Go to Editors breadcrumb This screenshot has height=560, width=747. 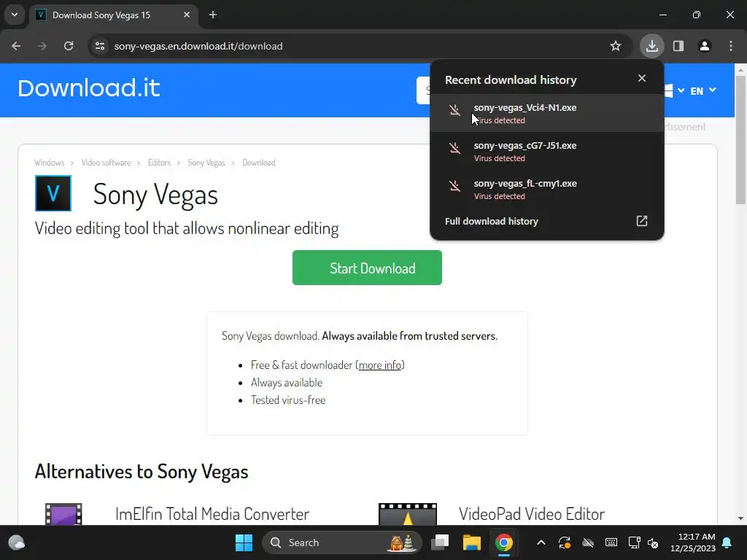coord(159,163)
